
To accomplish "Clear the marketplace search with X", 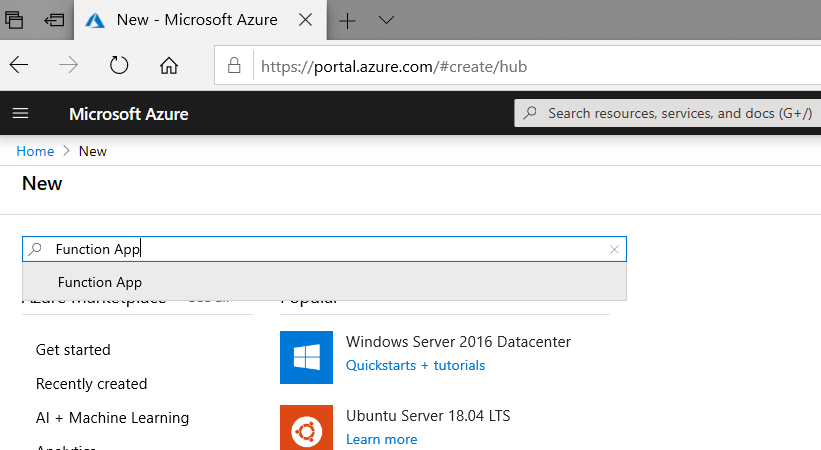I will point(614,249).
